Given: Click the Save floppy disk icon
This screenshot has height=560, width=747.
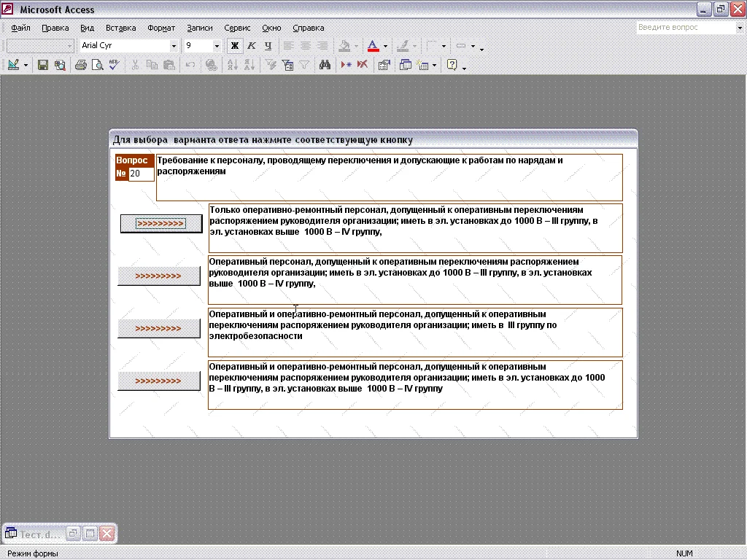Looking at the screenshot, I should [43, 65].
